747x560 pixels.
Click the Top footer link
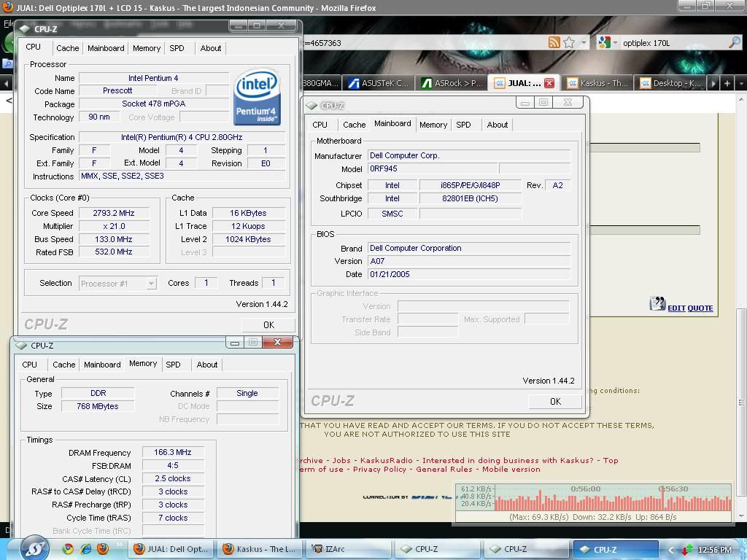click(x=611, y=461)
